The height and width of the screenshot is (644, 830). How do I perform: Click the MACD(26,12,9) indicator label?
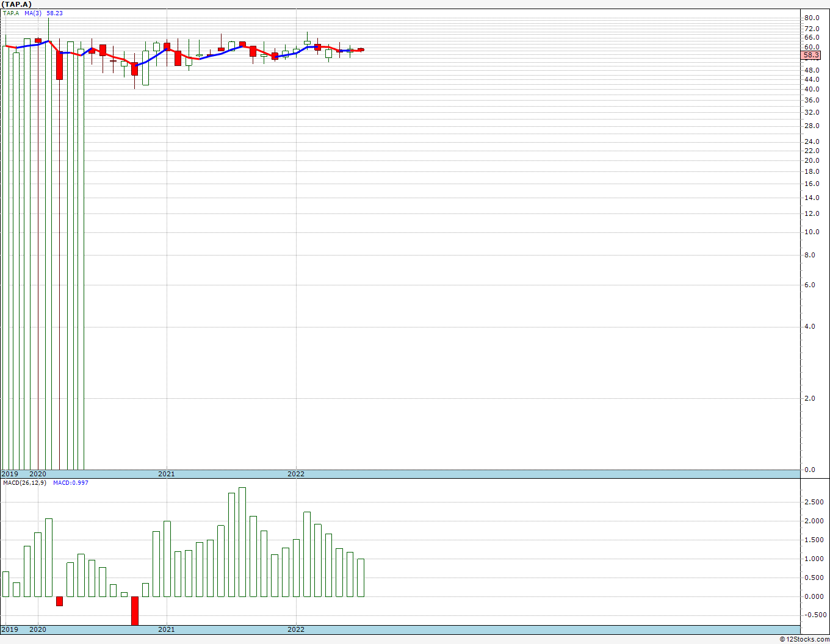(x=24, y=482)
